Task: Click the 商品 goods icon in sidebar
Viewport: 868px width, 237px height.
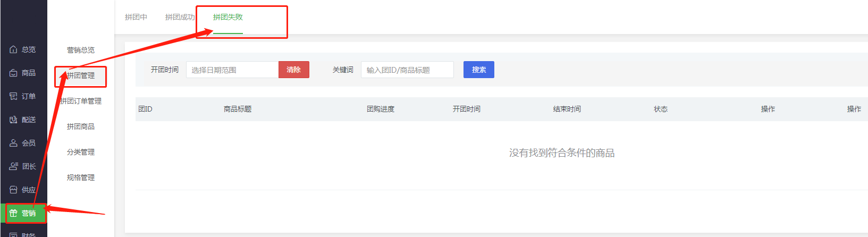Action: 13,73
